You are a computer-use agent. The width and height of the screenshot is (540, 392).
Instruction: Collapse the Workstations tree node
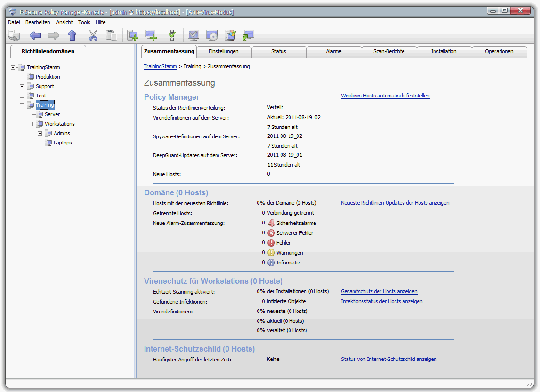(x=31, y=124)
